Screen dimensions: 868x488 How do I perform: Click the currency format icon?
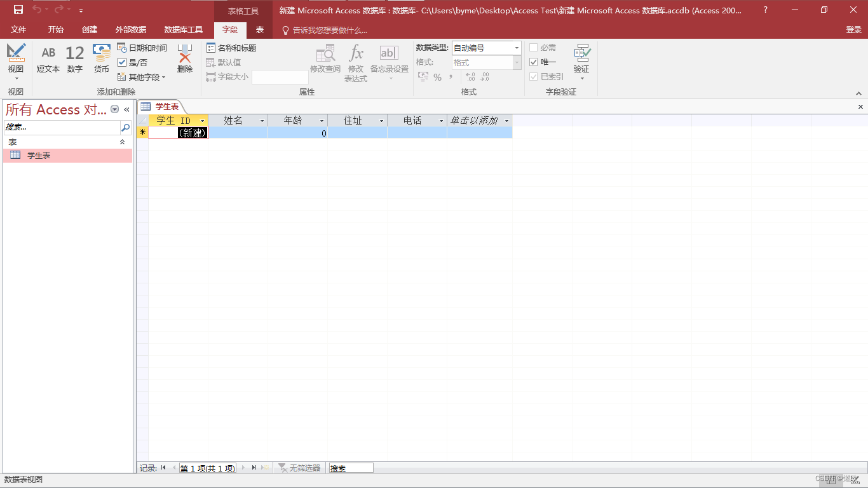423,77
